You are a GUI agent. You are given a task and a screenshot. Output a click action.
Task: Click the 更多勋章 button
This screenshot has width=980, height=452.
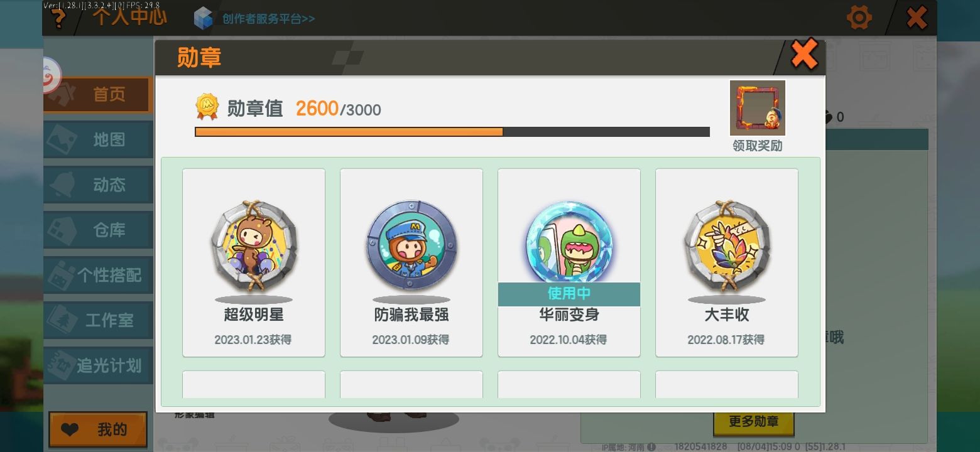coord(754,422)
